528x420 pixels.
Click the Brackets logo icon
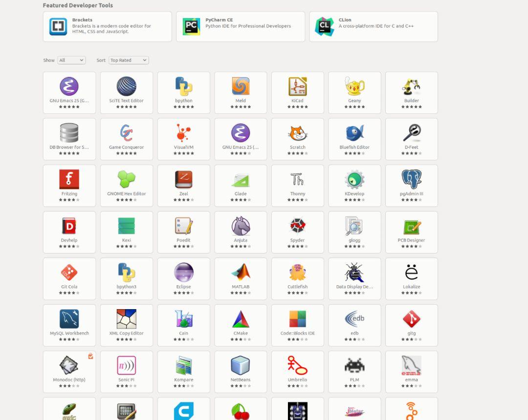[x=58, y=26]
